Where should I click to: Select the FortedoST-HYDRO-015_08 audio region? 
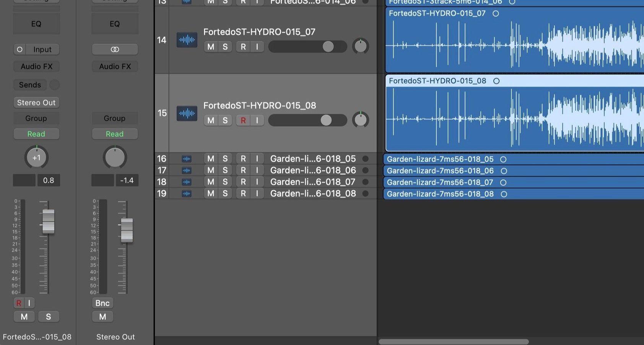coord(515,113)
